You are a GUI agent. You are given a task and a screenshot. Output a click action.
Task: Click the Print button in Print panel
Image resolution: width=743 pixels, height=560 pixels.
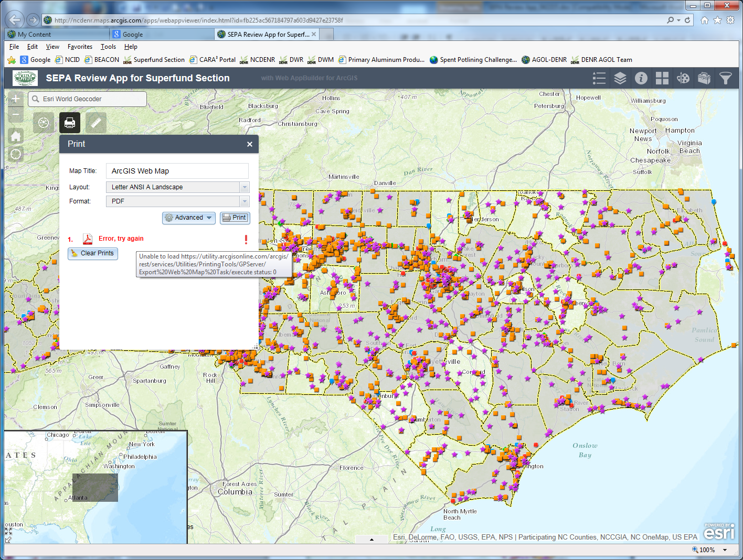(x=235, y=218)
